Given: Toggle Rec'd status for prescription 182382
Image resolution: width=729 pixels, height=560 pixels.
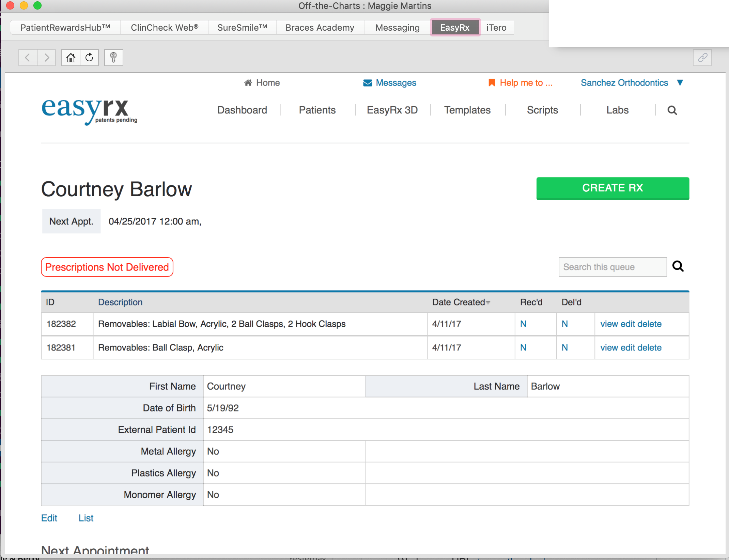Looking at the screenshot, I should pos(523,324).
